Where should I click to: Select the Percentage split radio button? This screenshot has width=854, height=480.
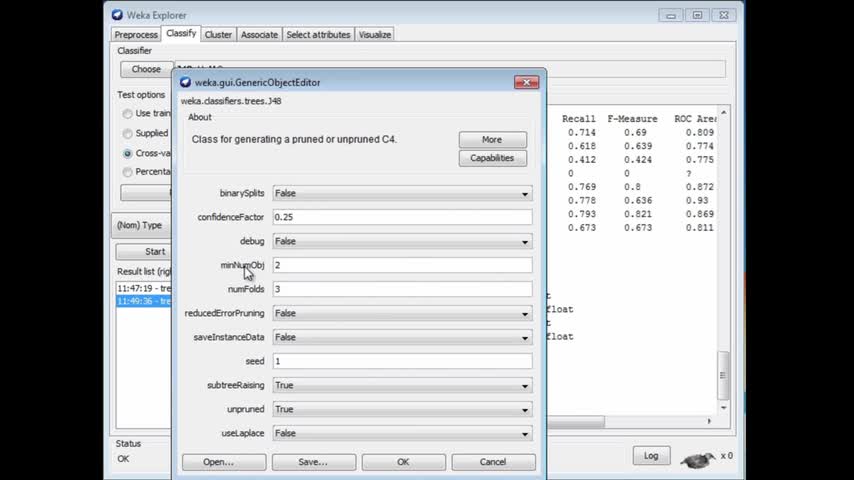pyautogui.click(x=127, y=172)
